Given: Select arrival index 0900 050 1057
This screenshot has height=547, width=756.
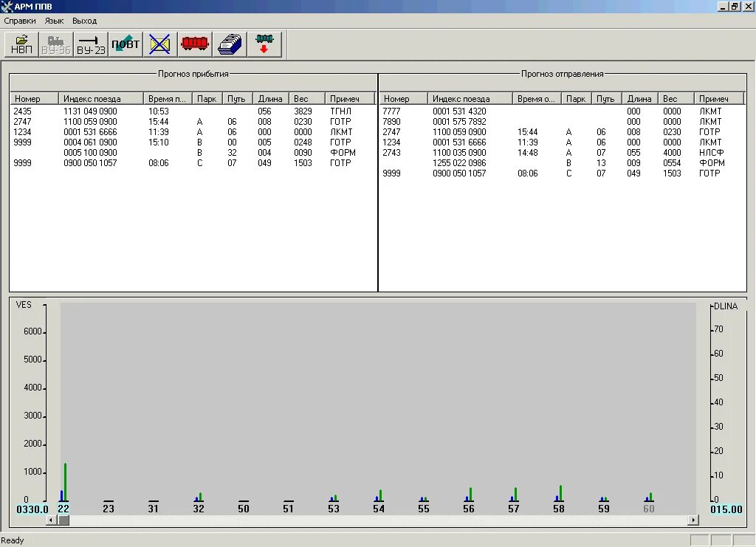Looking at the screenshot, I should 90,163.
